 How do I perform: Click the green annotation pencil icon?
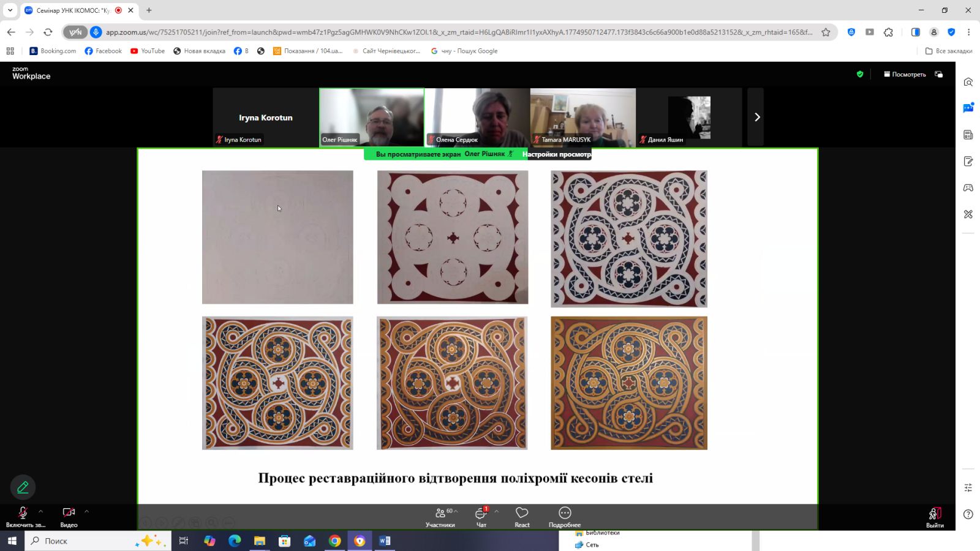pos(23,487)
